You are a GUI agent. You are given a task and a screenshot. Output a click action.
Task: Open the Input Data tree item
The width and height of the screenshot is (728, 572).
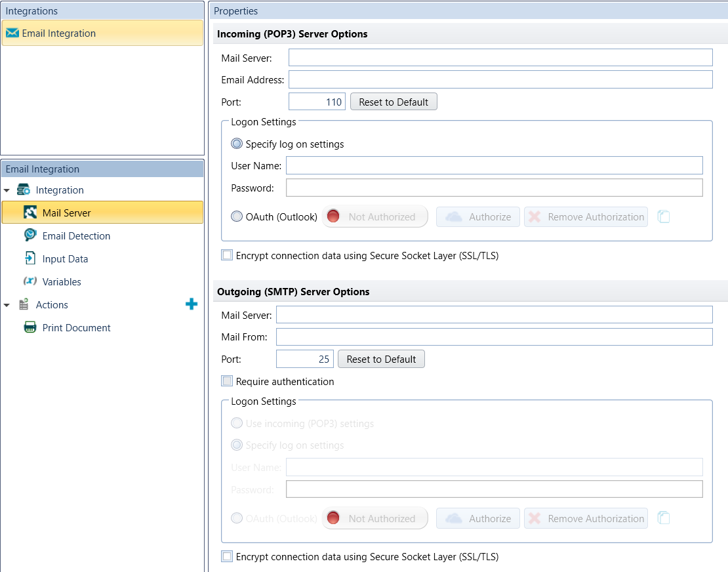click(65, 258)
